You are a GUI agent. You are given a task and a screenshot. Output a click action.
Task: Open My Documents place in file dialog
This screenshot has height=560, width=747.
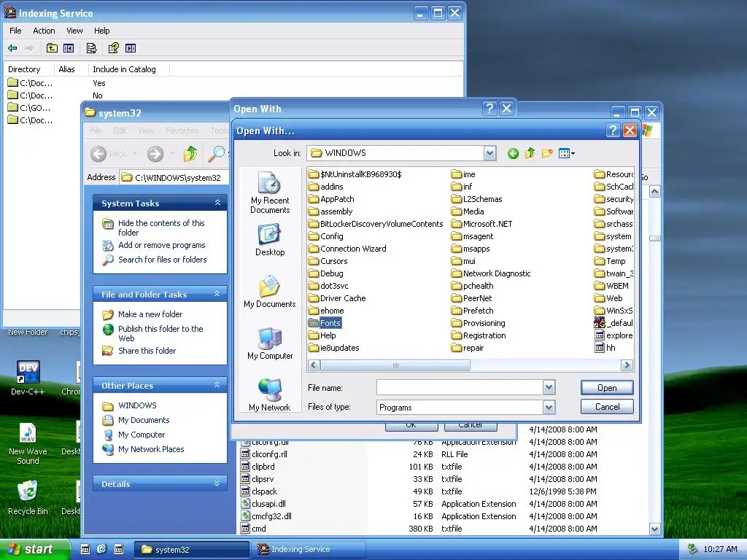point(270,292)
